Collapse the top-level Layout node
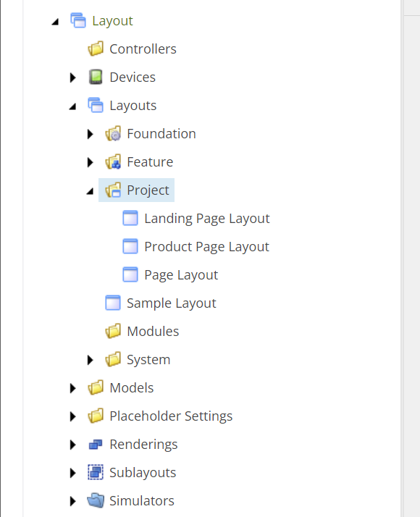This screenshot has width=420, height=517. pos(55,22)
